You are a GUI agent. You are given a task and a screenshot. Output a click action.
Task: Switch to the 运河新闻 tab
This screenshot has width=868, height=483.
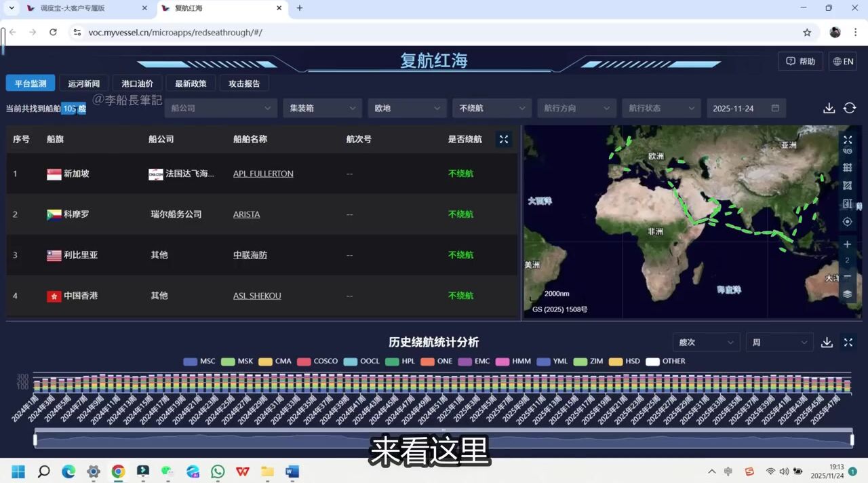click(x=83, y=83)
